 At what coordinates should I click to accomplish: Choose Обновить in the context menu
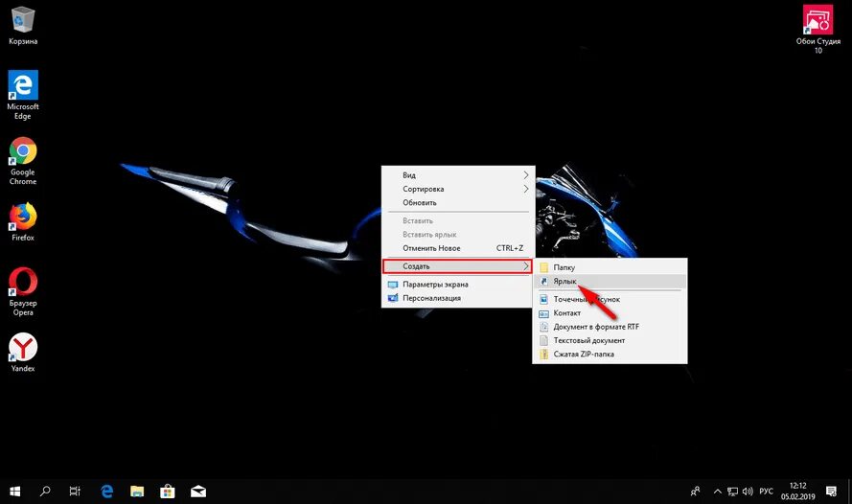coord(458,202)
